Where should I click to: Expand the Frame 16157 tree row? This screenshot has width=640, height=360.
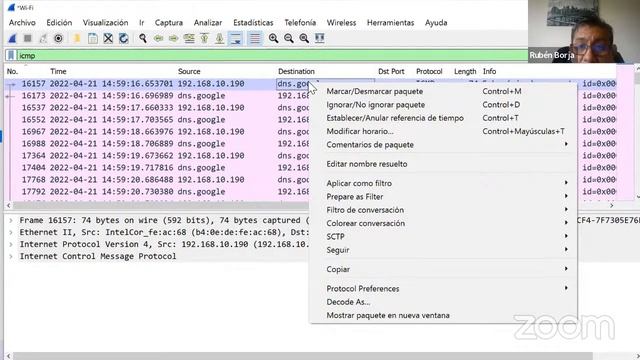[11, 220]
